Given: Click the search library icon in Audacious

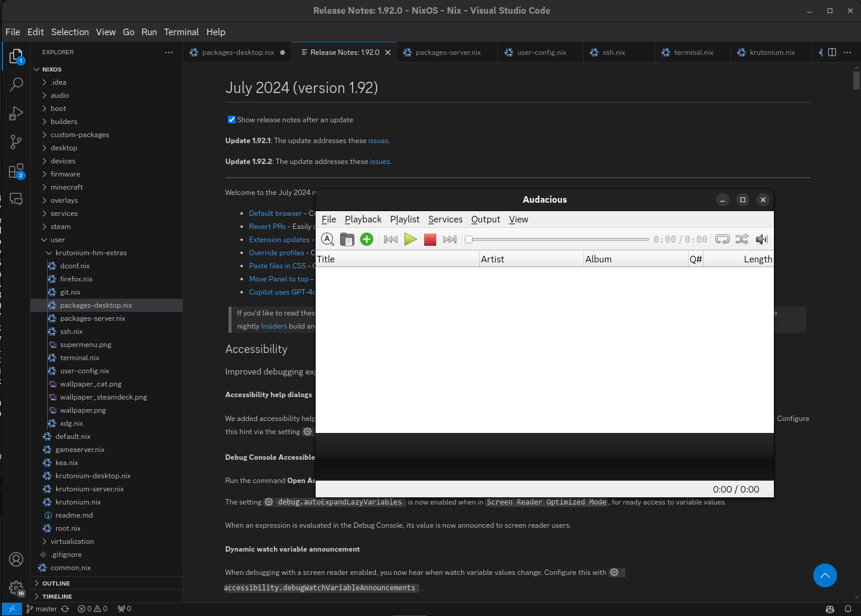Looking at the screenshot, I should [x=328, y=239].
